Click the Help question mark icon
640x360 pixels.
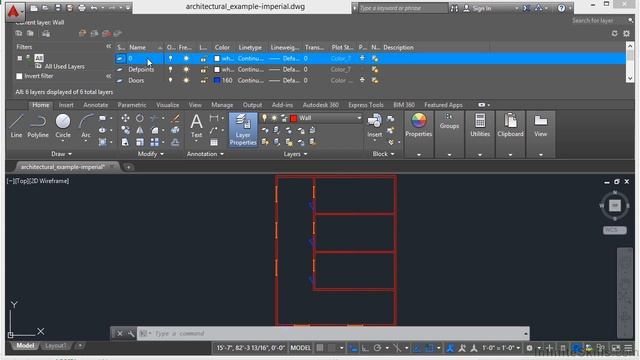562,8
